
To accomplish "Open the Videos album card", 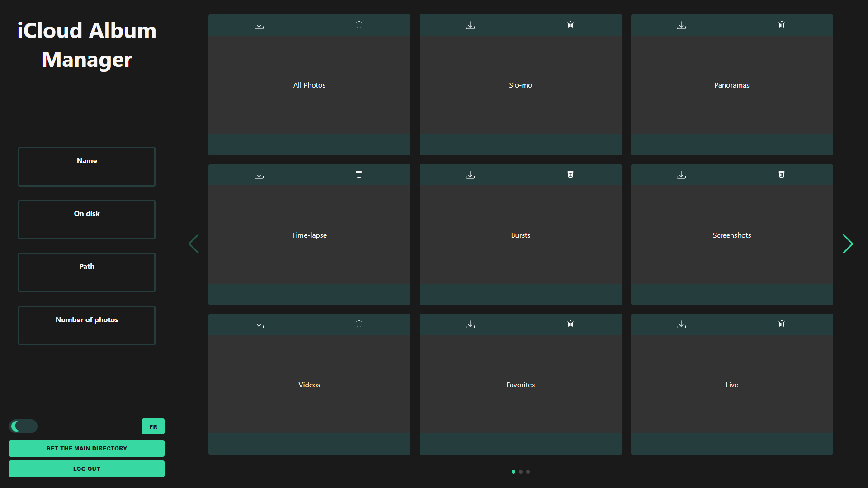I will coord(309,385).
